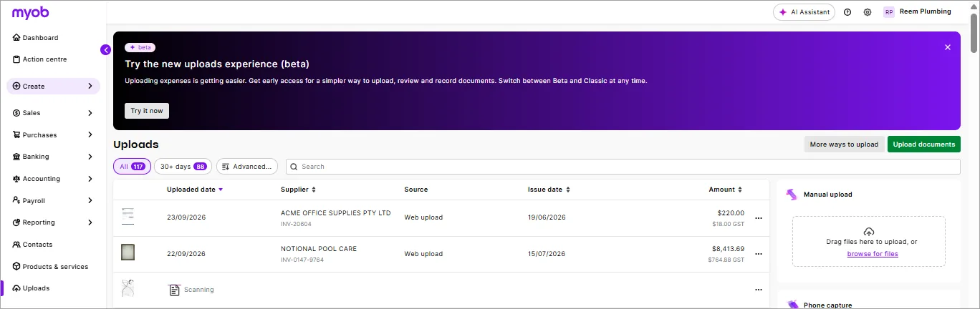
Task: Click the Purchases cart icon
Action: point(16,134)
